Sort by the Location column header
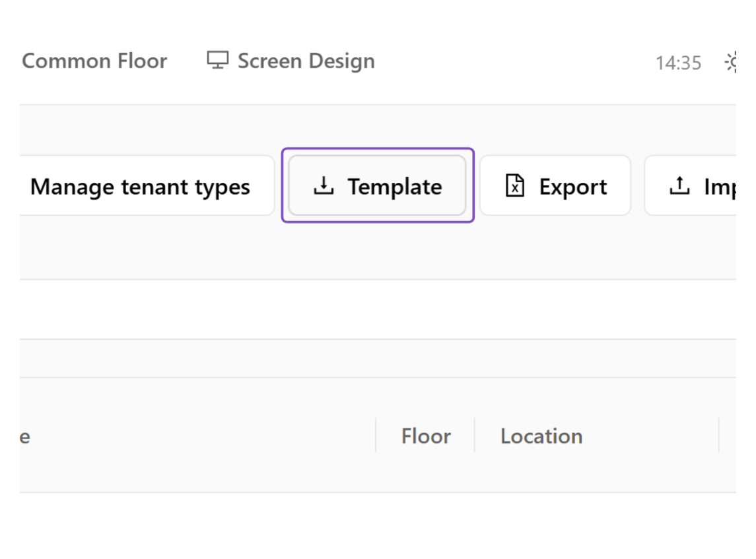Screen dimensions: 756x559 tap(541, 436)
